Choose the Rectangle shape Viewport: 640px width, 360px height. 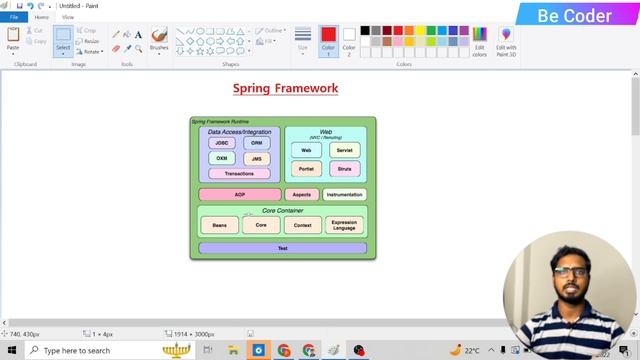[x=210, y=31]
